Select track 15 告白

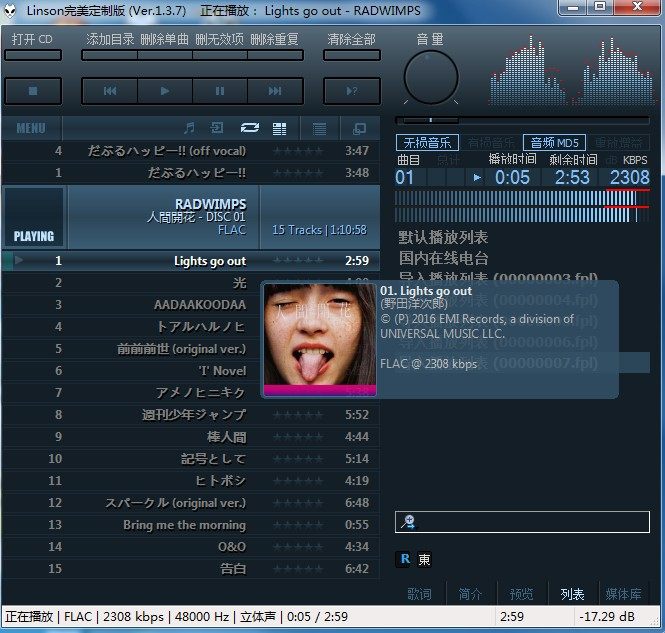click(x=191, y=569)
